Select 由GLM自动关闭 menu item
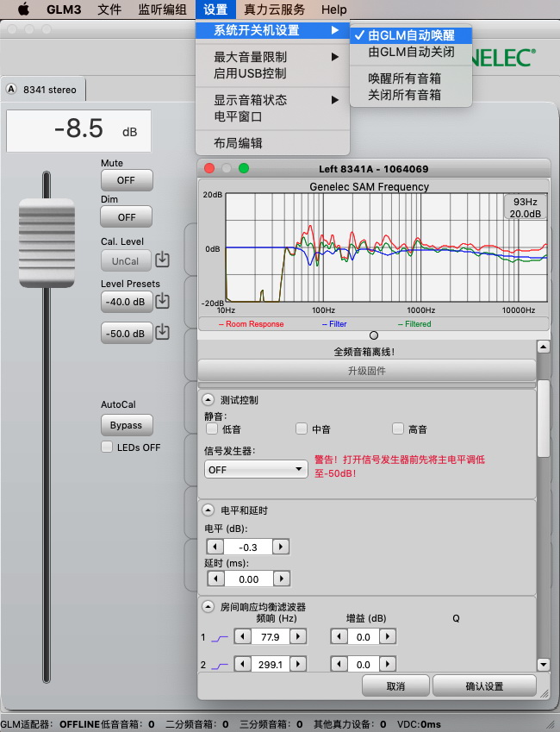 pyautogui.click(x=411, y=52)
